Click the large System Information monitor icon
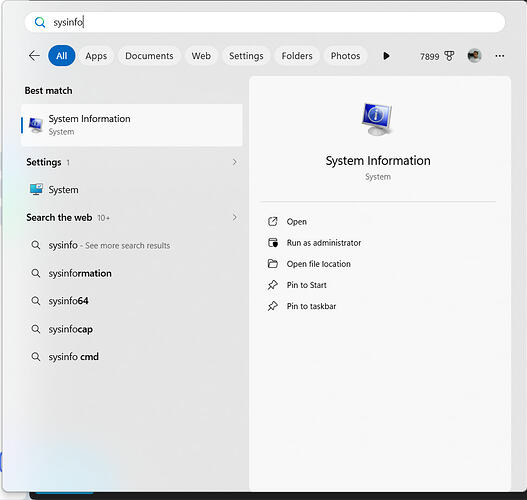 (377, 119)
